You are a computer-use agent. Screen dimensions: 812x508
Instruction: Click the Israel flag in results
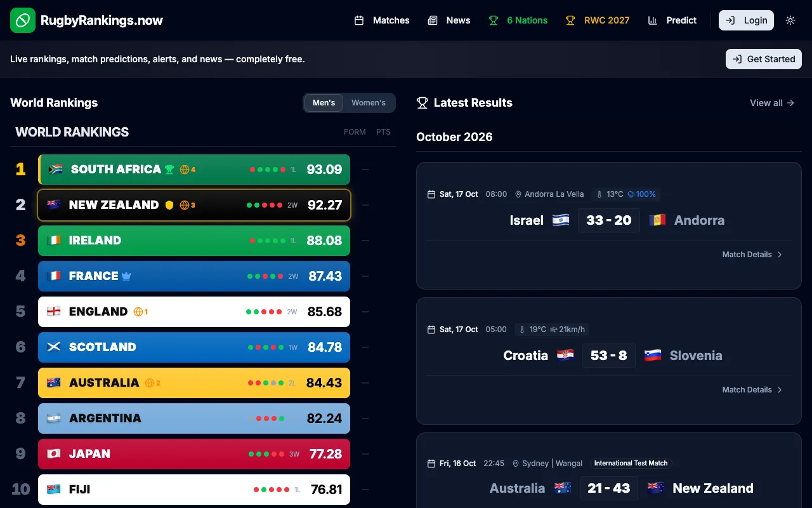tap(561, 220)
